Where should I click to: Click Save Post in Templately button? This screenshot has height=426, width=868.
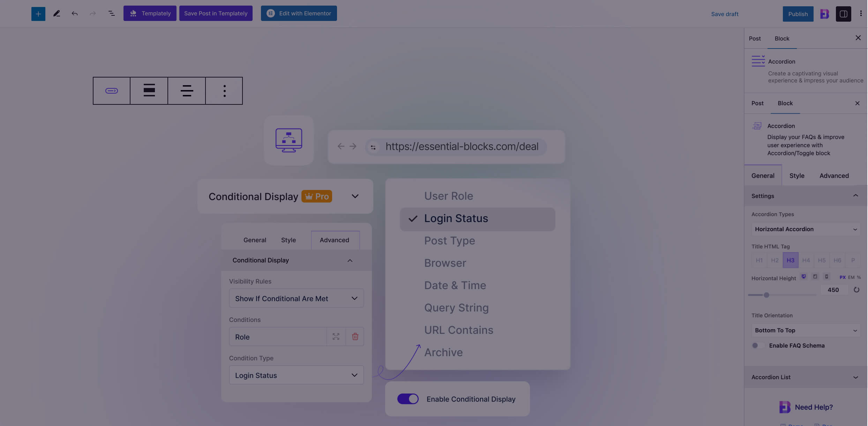(216, 13)
